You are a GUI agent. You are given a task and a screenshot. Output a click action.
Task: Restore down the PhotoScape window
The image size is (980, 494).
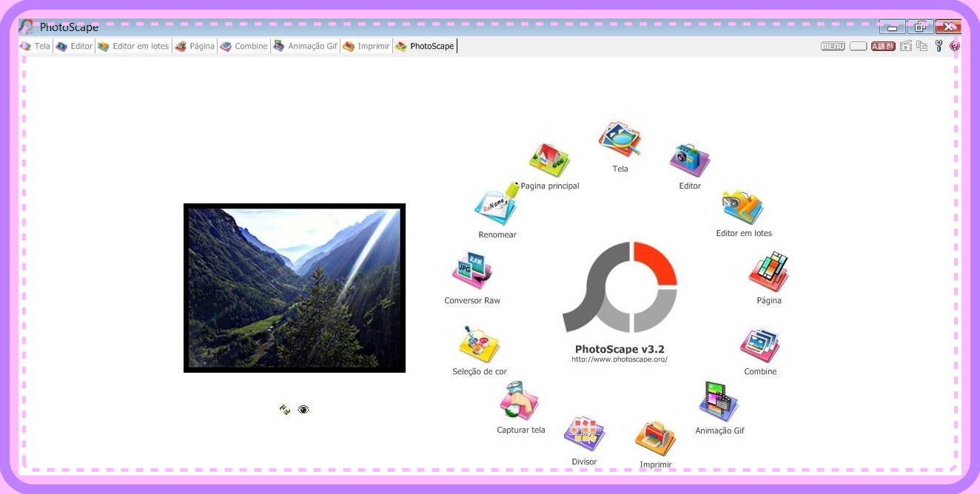(920, 27)
